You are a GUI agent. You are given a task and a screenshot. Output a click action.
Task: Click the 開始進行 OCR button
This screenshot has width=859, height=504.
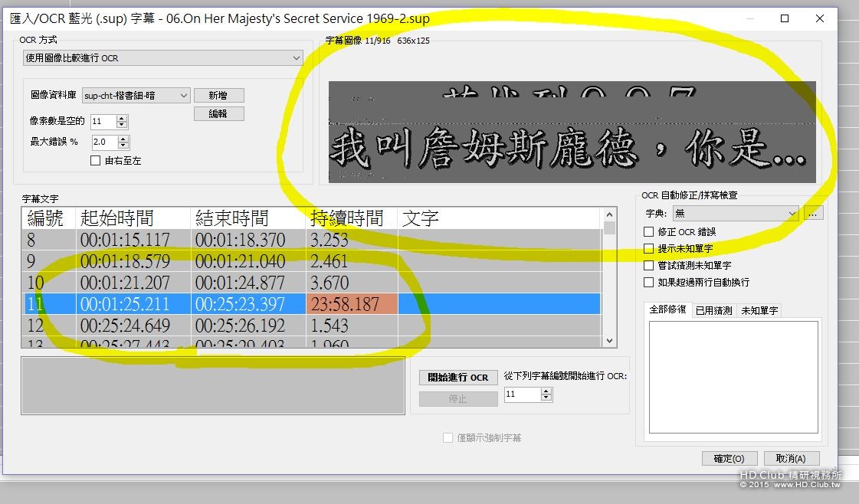[457, 377]
